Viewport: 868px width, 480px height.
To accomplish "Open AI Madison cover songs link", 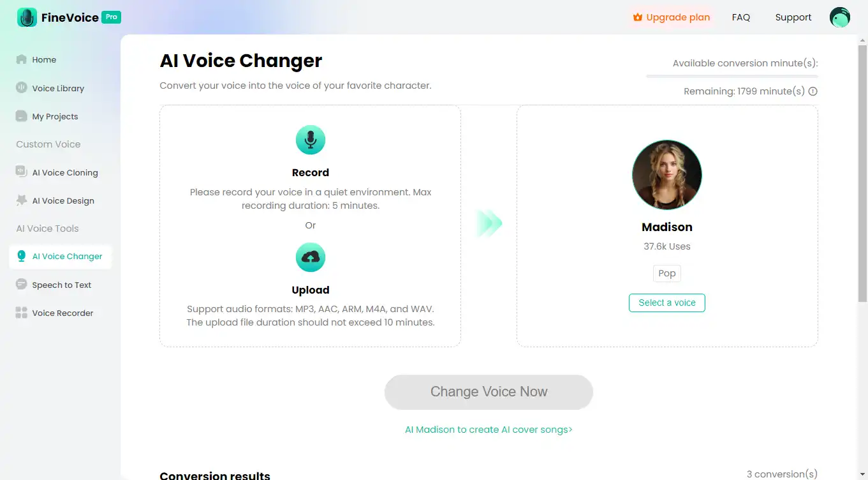I will tap(489, 430).
